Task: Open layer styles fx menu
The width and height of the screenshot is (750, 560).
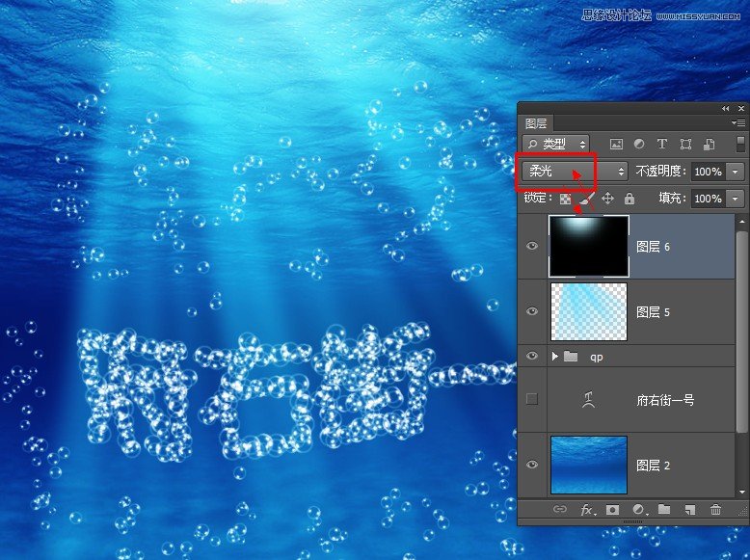Action: tap(586, 509)
